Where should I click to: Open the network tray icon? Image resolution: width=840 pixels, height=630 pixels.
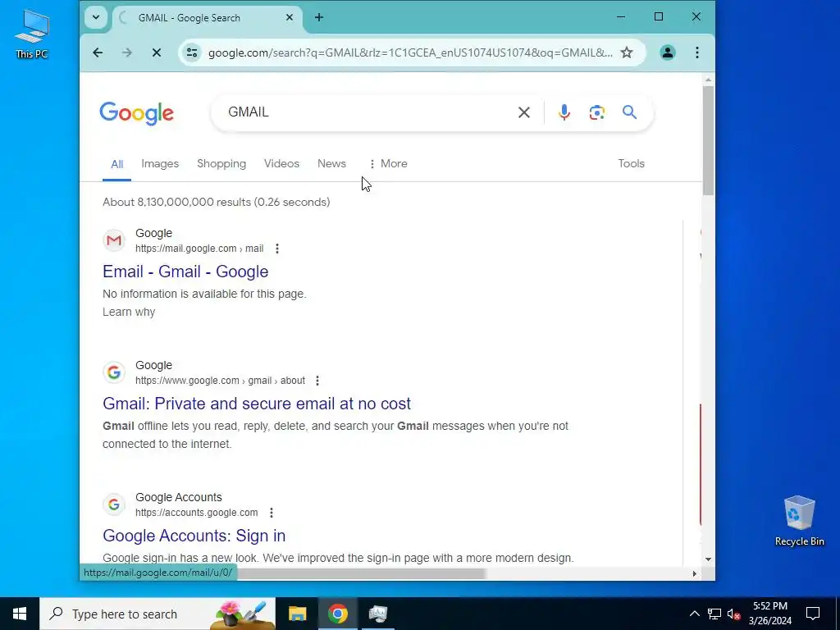(714, 614)
